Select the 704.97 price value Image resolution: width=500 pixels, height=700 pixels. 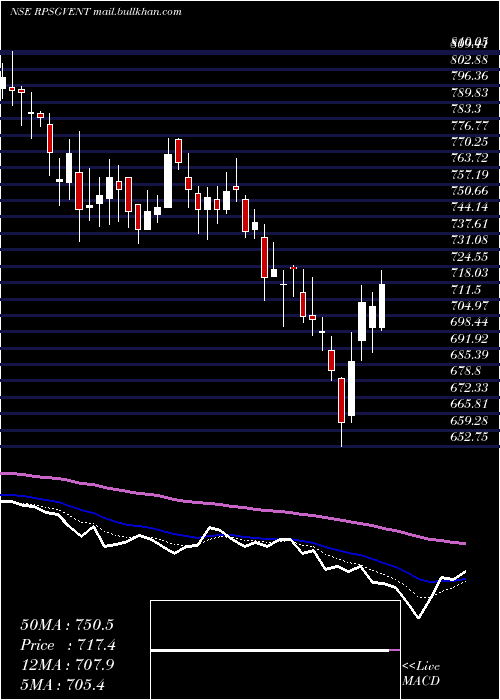pyautogui.click(x=469, y=306)
